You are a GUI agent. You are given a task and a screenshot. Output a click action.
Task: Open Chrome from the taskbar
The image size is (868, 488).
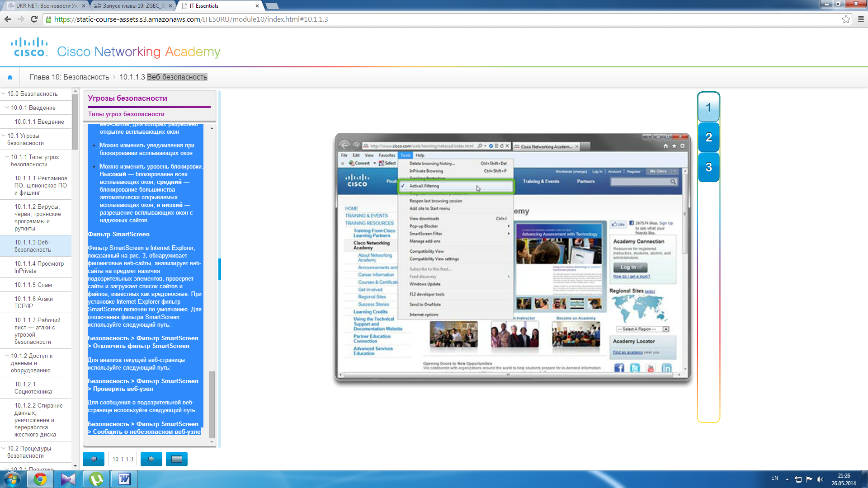pyautogui.click(x=40, y=479)
